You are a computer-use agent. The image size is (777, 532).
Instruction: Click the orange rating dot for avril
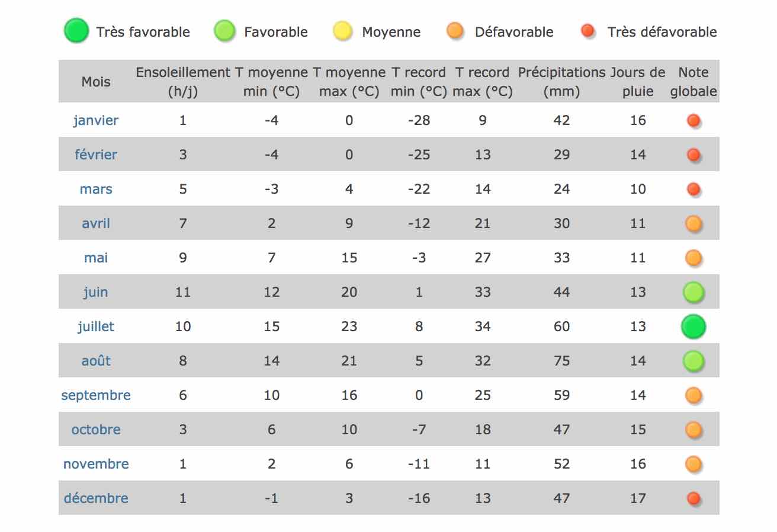coord(693,224)
